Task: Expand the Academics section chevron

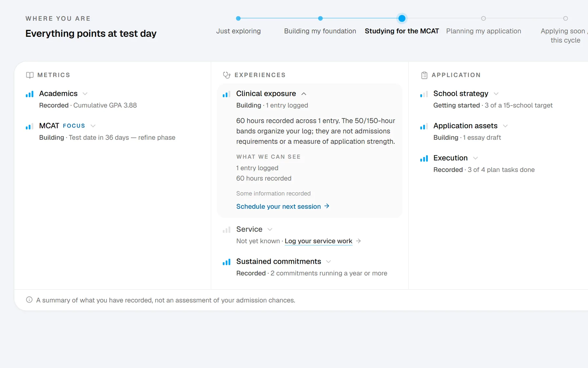Action: (x=85, y=94)
